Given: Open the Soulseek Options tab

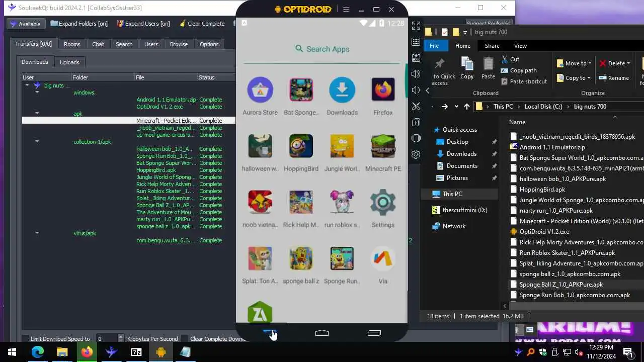Looking at the screenshot, I should click(209, 44).
